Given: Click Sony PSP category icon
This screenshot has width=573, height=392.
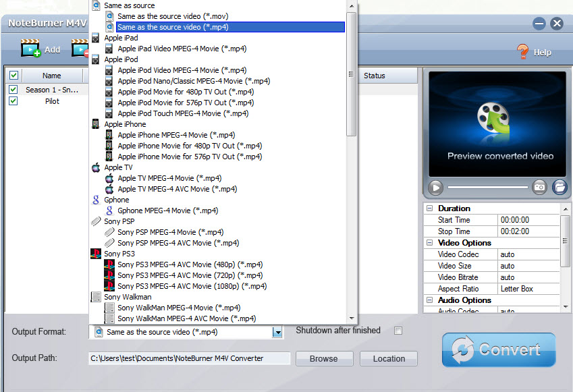Looking at the screenshot, I should (96, 221).
